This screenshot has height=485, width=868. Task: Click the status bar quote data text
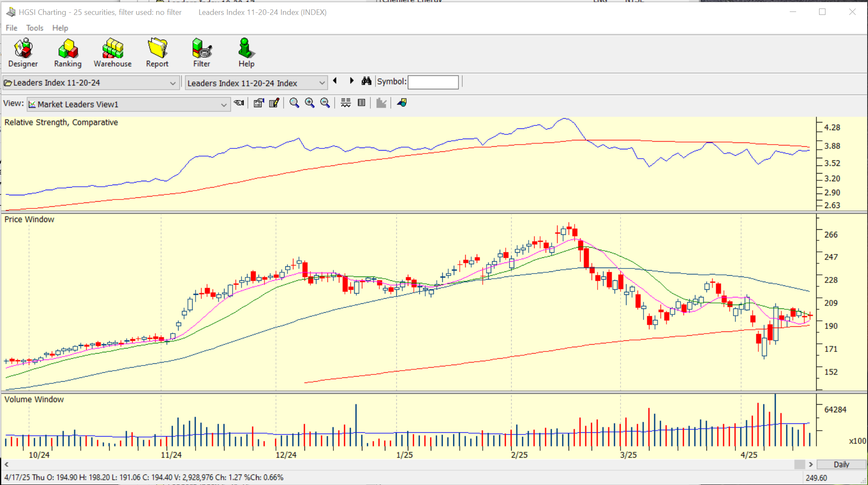(144, 477)
